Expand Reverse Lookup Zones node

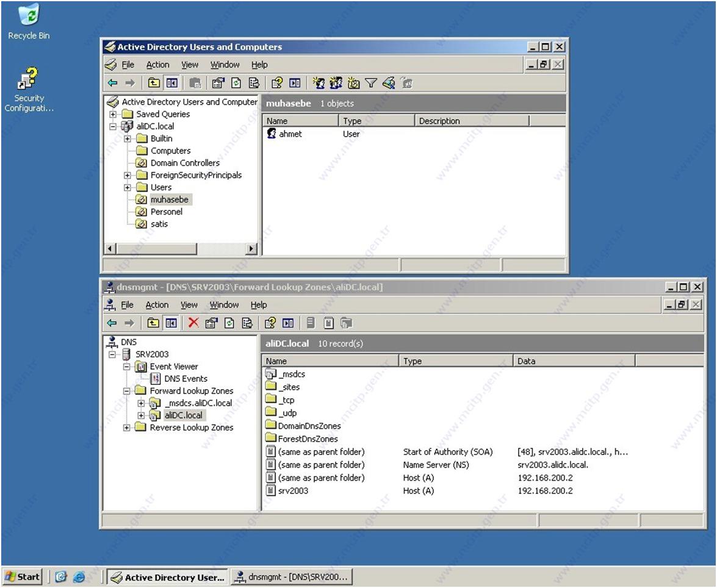[x=127, y=428]
